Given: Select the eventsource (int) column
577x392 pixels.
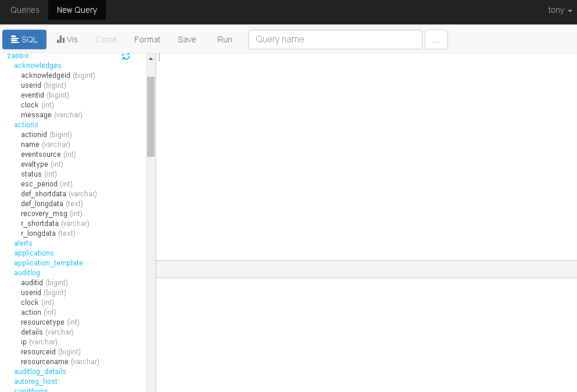Looking at the screenshot, I should click(x=48, y=154).
